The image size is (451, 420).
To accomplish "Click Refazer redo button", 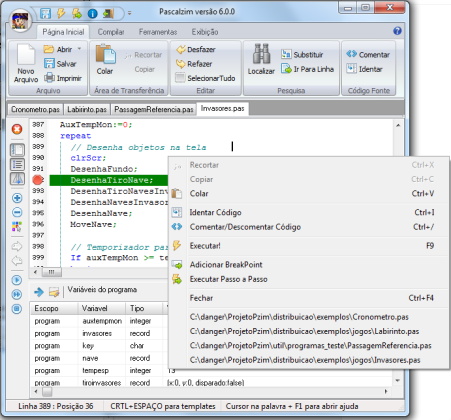I will [x=194, y=64].
